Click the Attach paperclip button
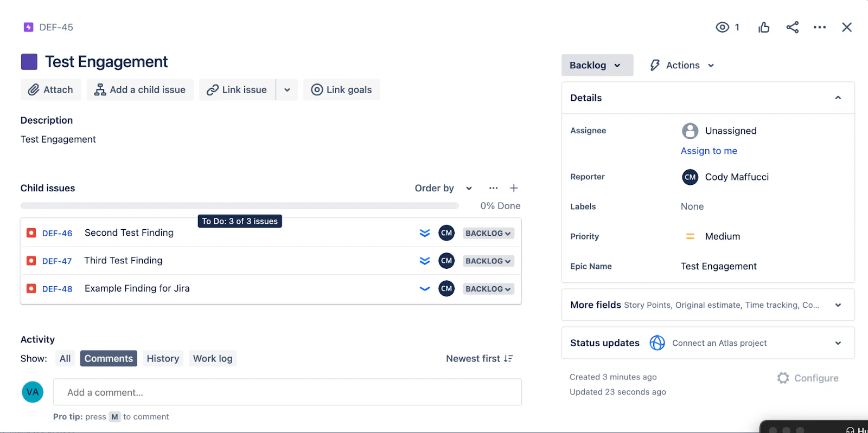This screenshot has width=868, height=433. 50,90
